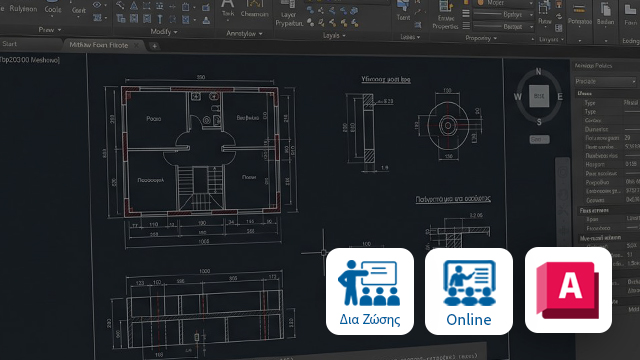Expand the Draw panel dropdown left of Modify
Image resolution: width=640 pixels, height=360 pixels.
coord(49,30)
